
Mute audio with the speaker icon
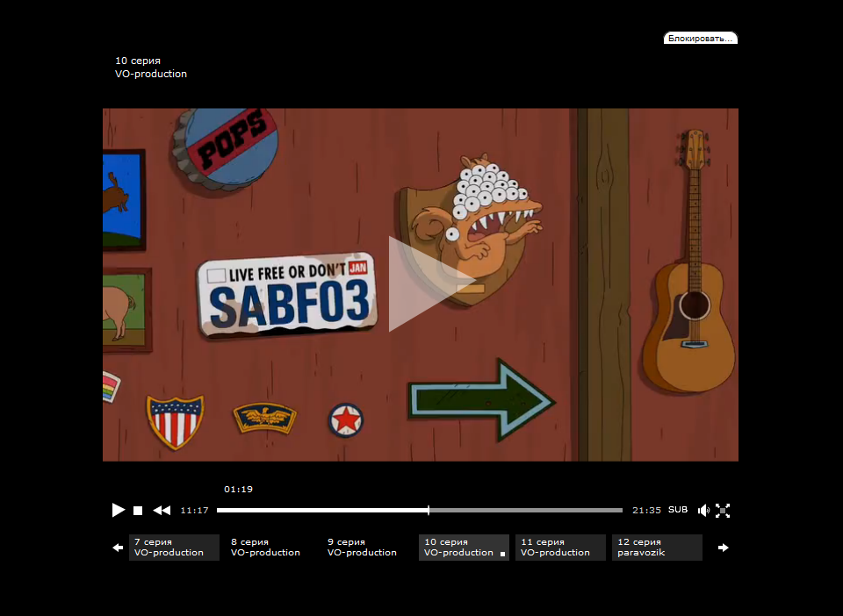[x=703, y=510]
